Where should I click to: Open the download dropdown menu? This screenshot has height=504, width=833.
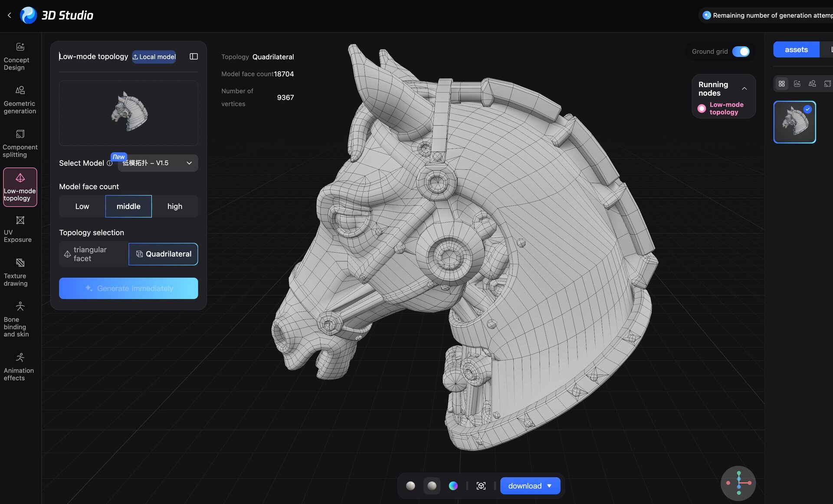click(x=549, y=486)
